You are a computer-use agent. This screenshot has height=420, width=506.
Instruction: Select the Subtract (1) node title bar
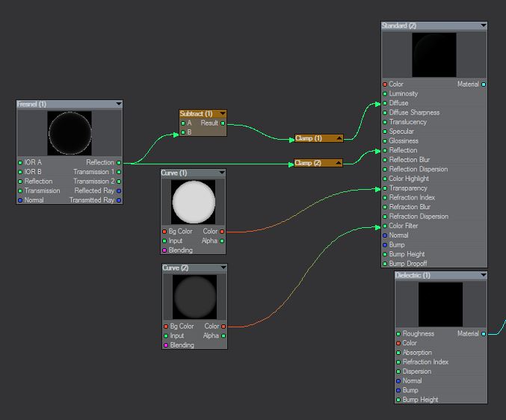point(197,114)
